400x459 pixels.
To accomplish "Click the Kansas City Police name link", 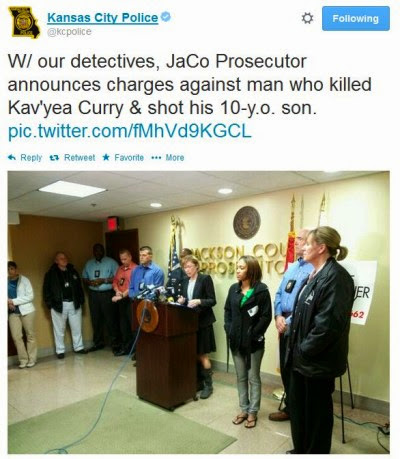I will (x=103, y=18).
